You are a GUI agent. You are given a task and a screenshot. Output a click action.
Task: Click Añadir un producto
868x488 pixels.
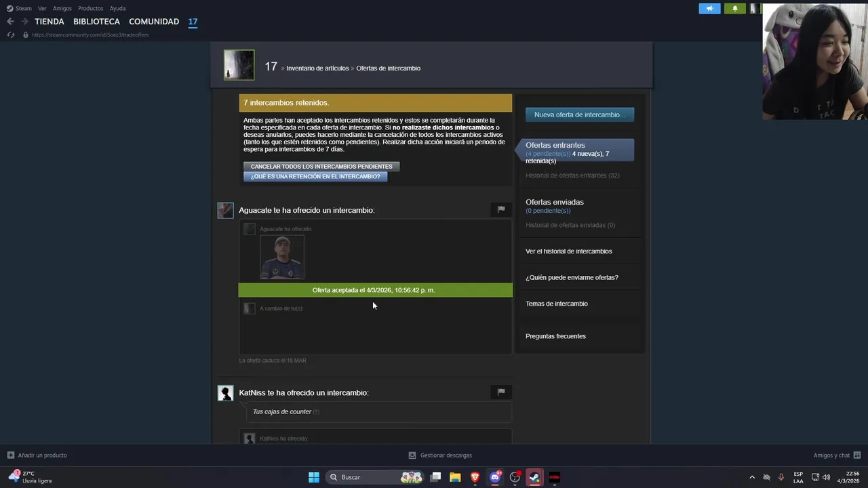tap(37, 455)
